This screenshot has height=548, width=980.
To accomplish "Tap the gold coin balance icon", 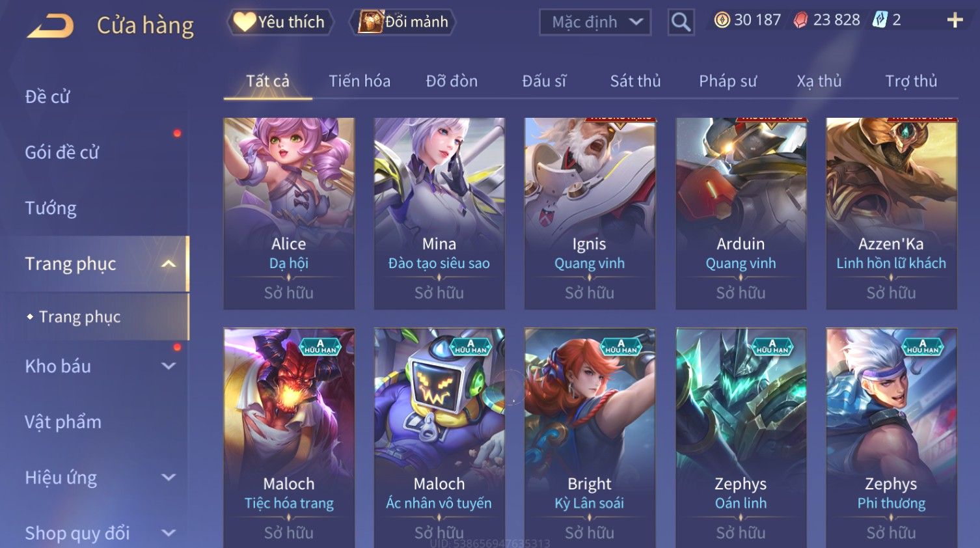I will click(x=722, y=20).
